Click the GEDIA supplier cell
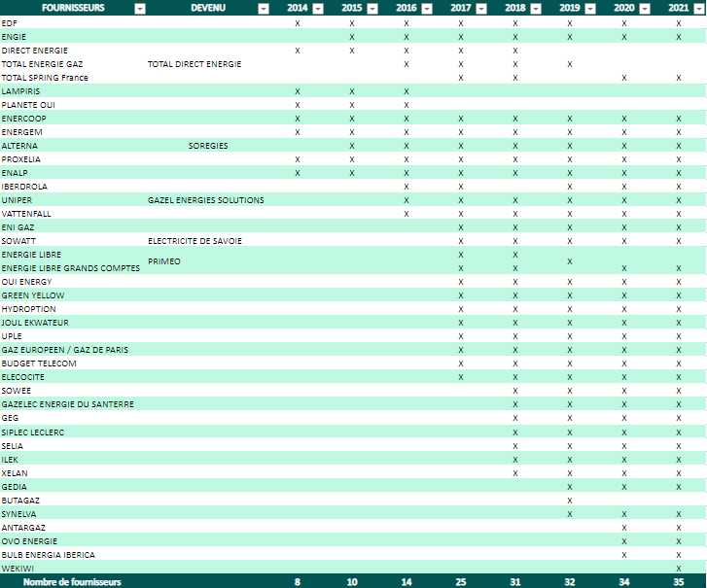Screen dimensions: 707x588 point(73,487)
